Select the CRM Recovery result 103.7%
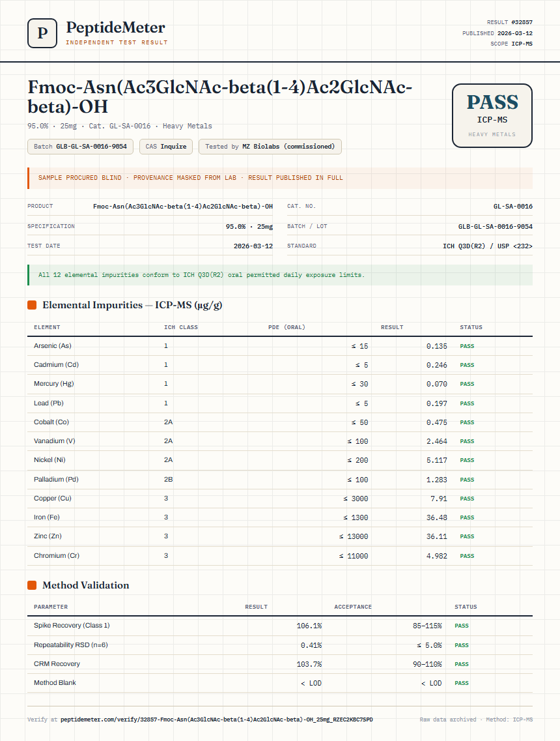The width and height of the screenshot is (560, 741). coord(309,664)
